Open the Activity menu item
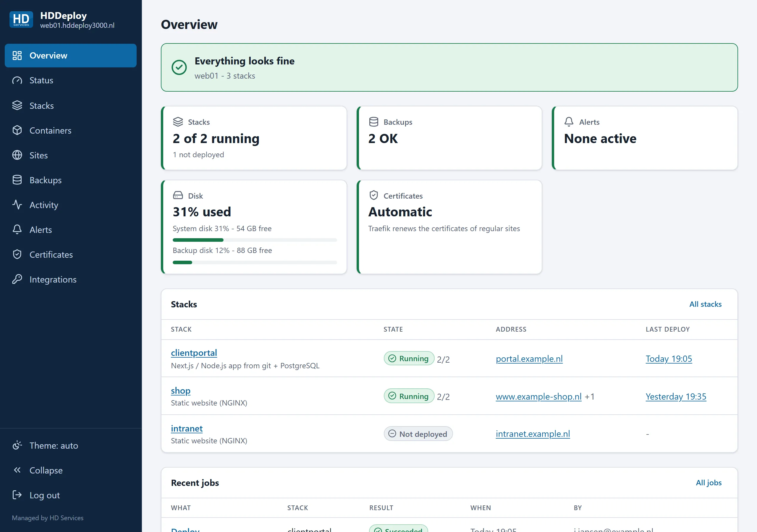The width and height of the screenshot is (757, 532). pos(71,205)
